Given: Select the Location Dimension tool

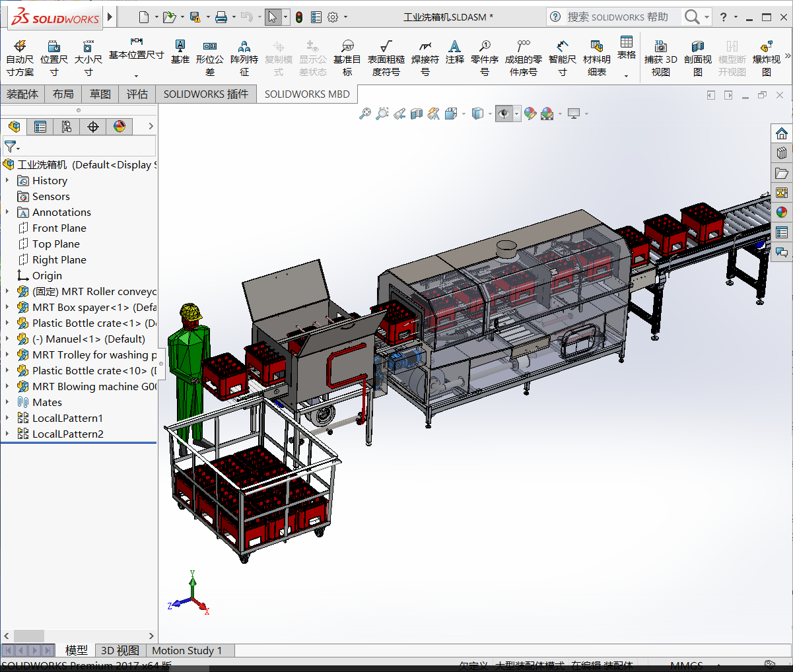Looking at the screenshot, I should (54, 57).
